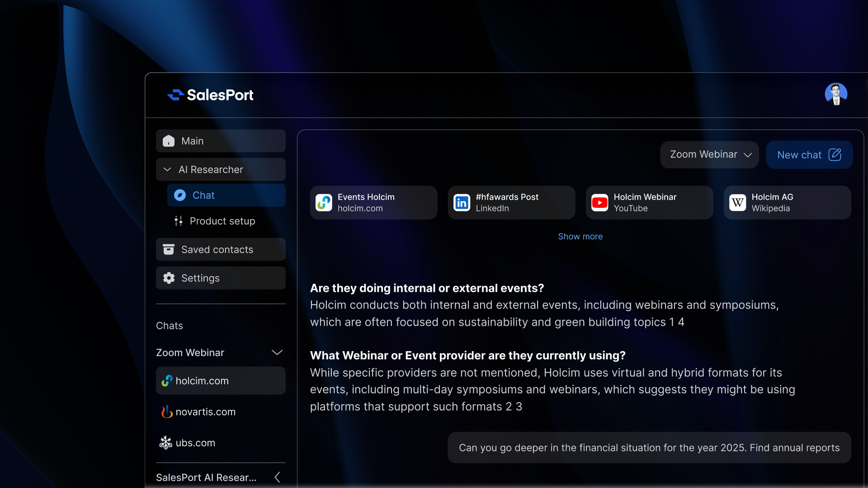Click the Show more link
Viewport: 868px width, 488px height.
click(580, 236)
